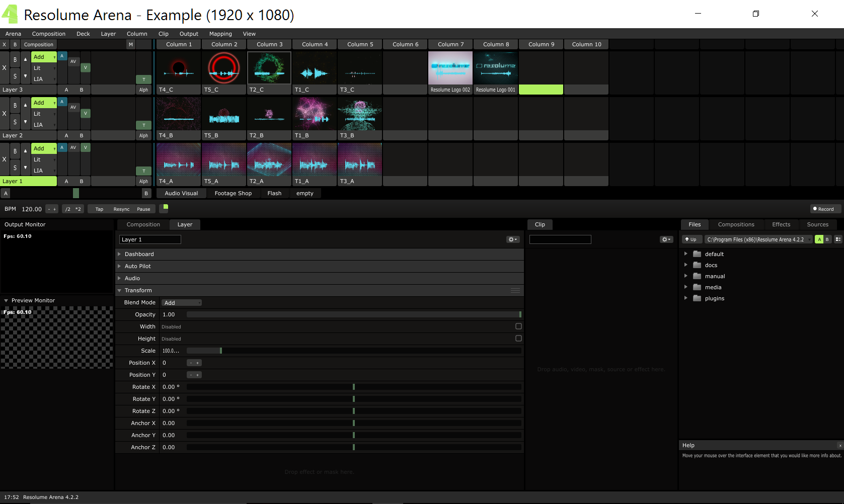Bypass Layer 1 with the B button
Image resolution: width=844 pixels, height=504 pixels.
click(15, 151)
